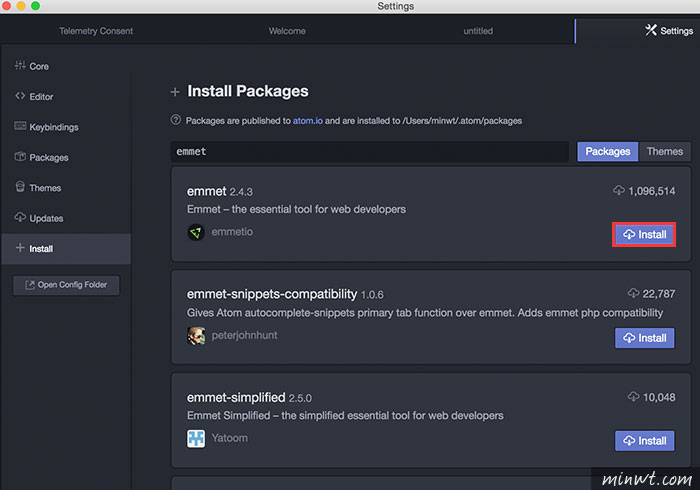700x490 pixels.
Task: Click the plus icon beside sidebar Install
Action: pyautogui.click(x=20, y=248)
